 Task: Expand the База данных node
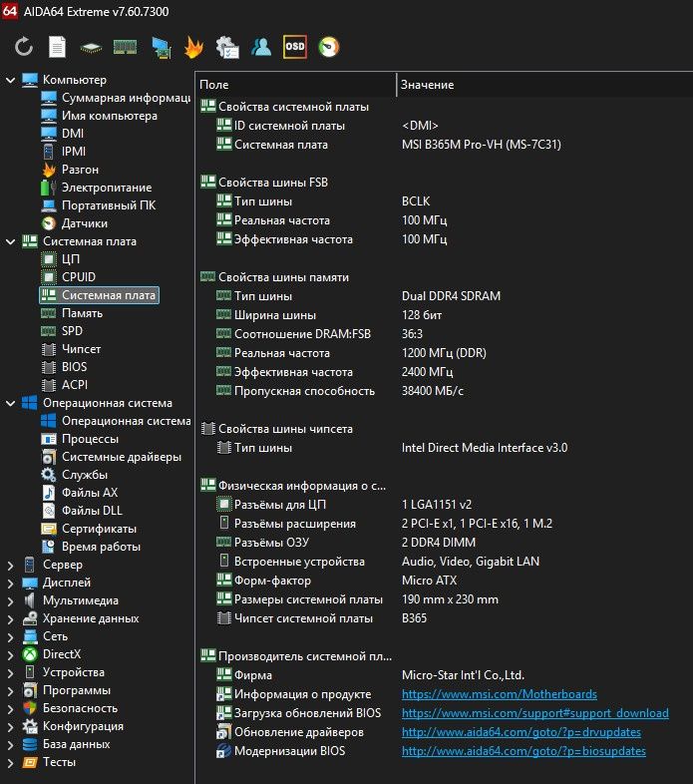[11, 745]
